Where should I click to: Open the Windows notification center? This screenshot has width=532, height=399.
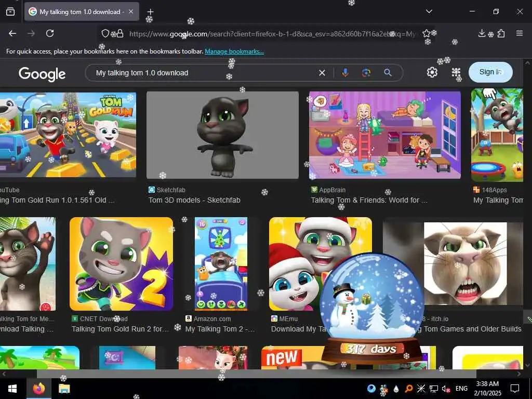515,389
